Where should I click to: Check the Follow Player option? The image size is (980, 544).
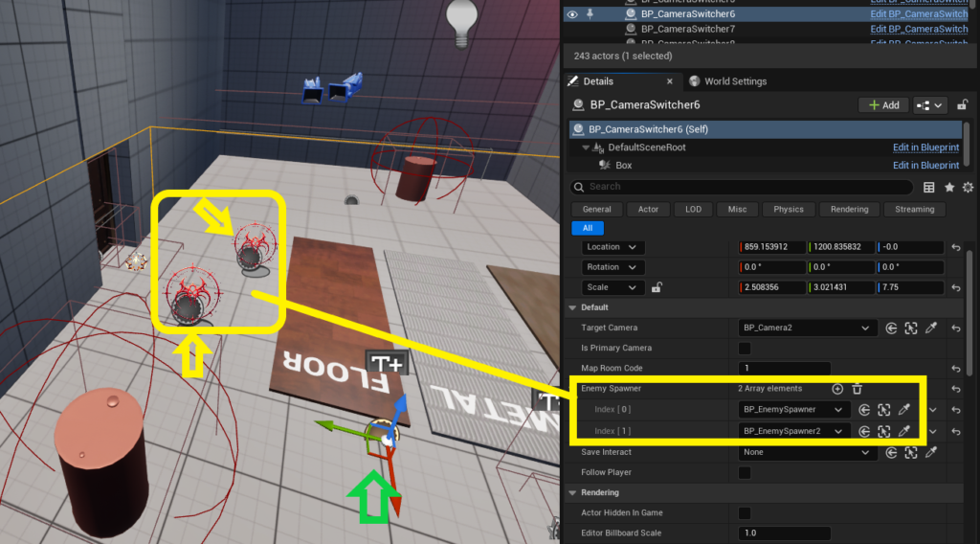pos(745,473)
